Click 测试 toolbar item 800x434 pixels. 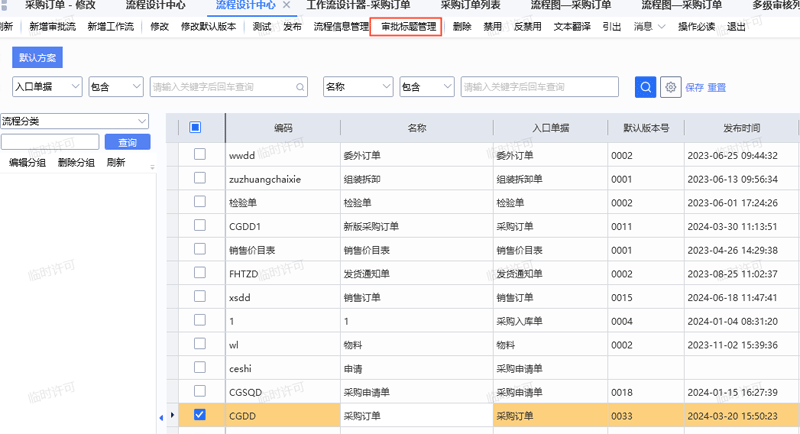(262, 27)
